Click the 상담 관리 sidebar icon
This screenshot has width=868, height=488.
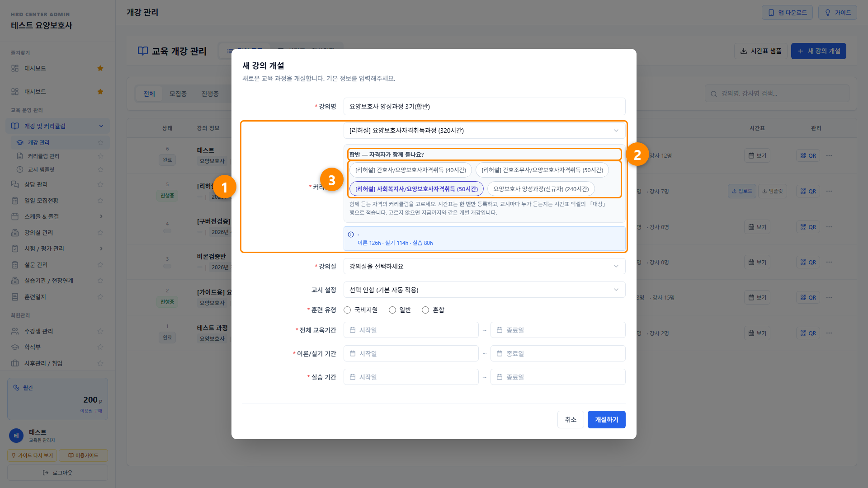[x=15, y=184]
